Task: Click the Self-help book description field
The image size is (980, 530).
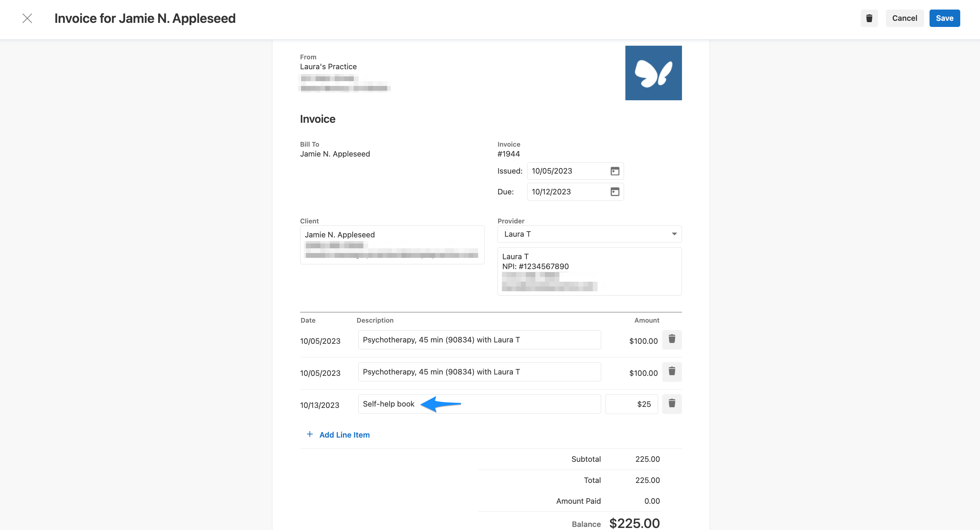Action: [479, 404]
